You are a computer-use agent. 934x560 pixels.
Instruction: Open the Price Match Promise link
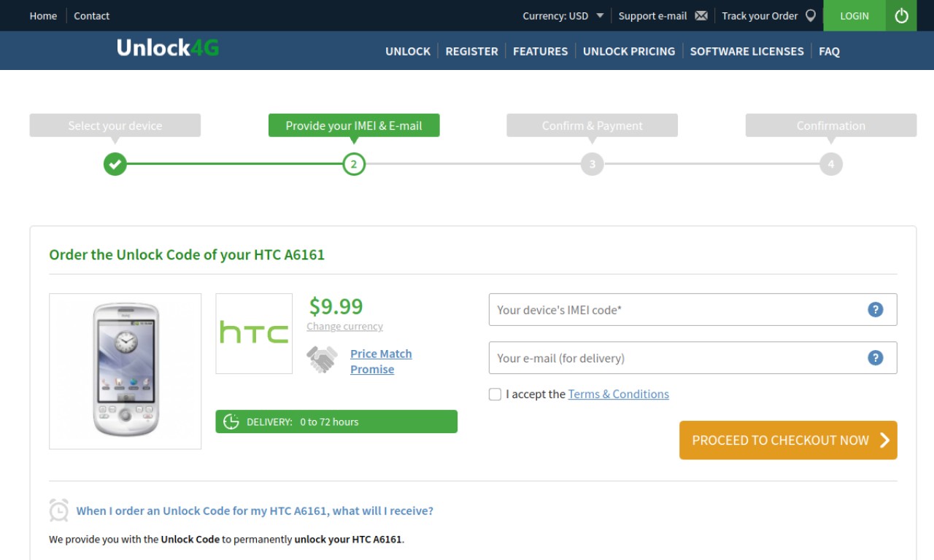[x=381, y=361]
